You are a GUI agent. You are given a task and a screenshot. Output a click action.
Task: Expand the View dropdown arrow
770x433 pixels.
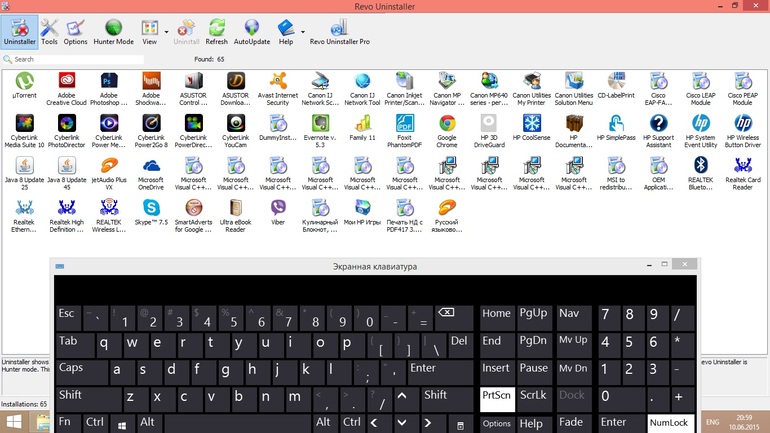tap(166, 32)
